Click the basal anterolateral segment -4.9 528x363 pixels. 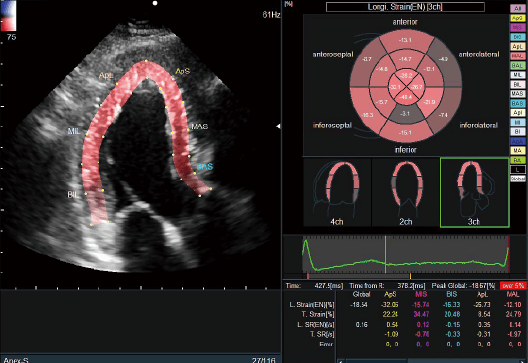(444, 59)
